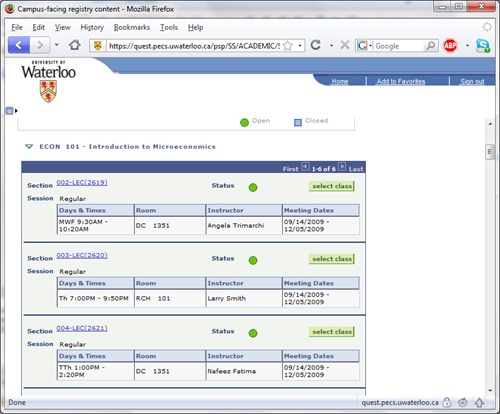This screenshot has width=500, height=414.
Task: Reload the page with the refresh icon
Action: (315, 45)
